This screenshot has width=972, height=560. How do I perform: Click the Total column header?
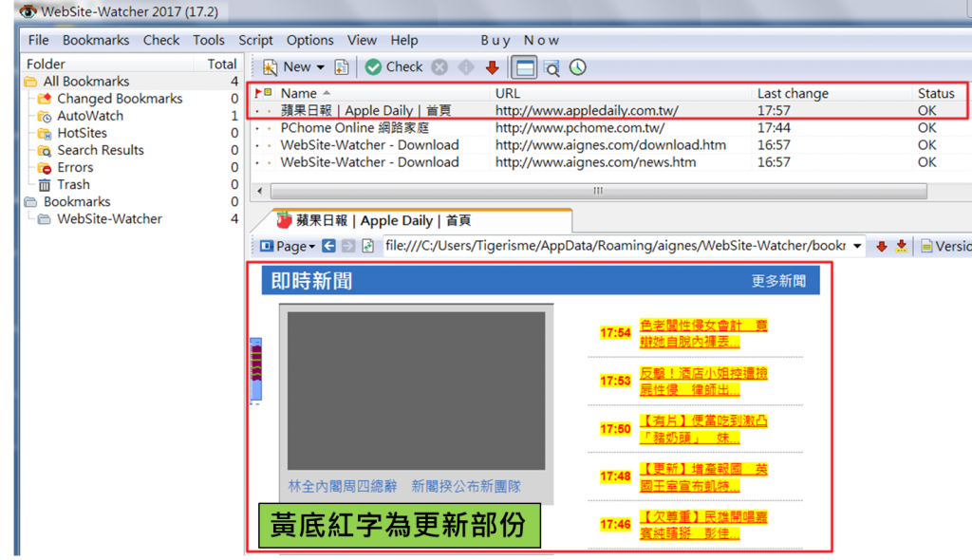(222, 64)
